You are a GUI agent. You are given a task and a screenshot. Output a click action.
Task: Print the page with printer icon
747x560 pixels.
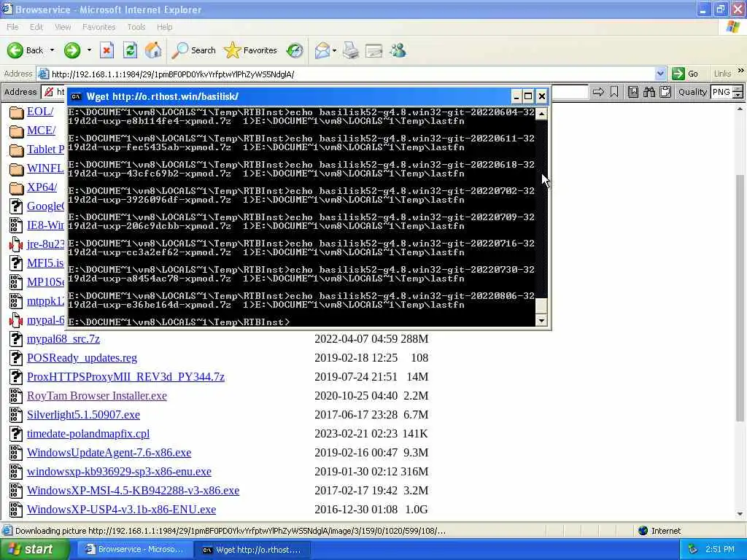tap(351, 50)
